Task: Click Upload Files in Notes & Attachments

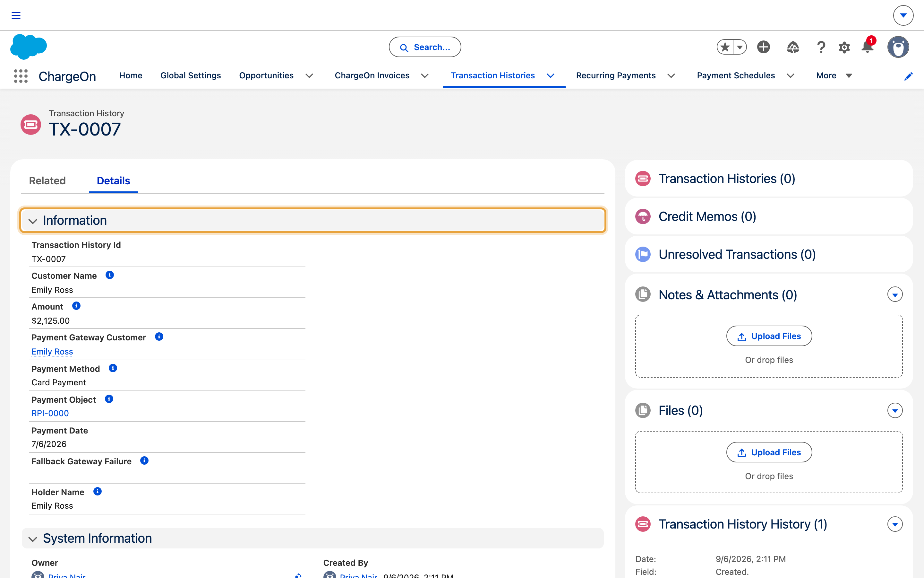Action: (769, 337)
